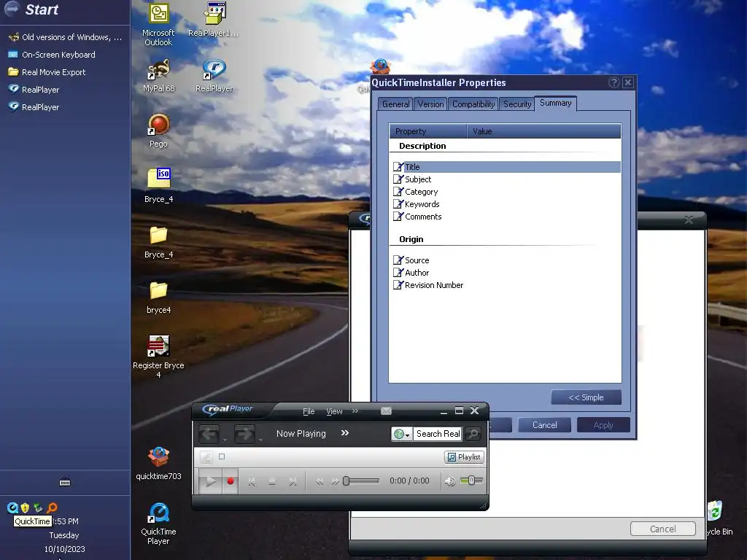Viewport: 747px width, 560px height.
Task: Select the Revision Number property row
Action: [x=506, y=285]
